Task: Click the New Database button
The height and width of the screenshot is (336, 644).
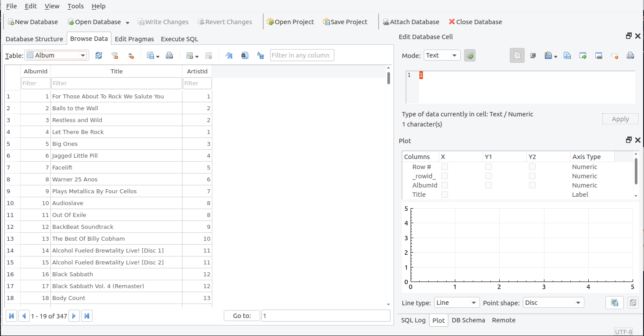Action: point(32,22)
